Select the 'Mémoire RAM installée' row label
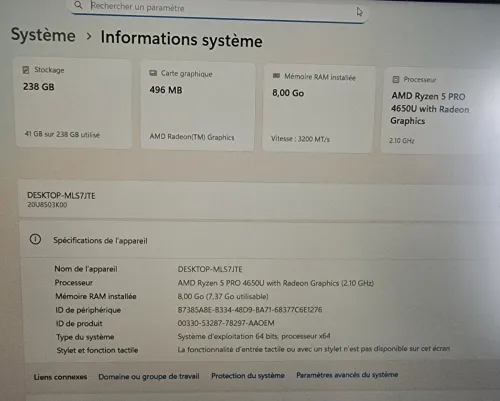This screenshot has height=401, width=500. (x=96, y=296)
